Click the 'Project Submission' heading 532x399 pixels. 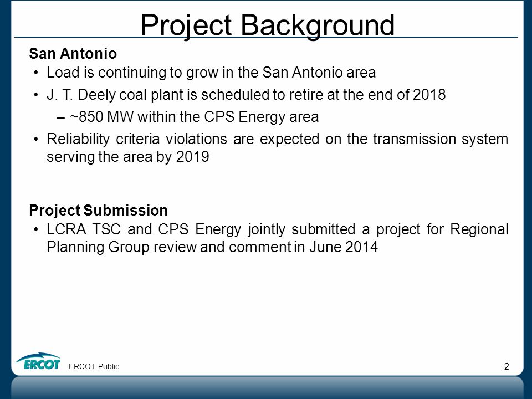click(99, 211)
